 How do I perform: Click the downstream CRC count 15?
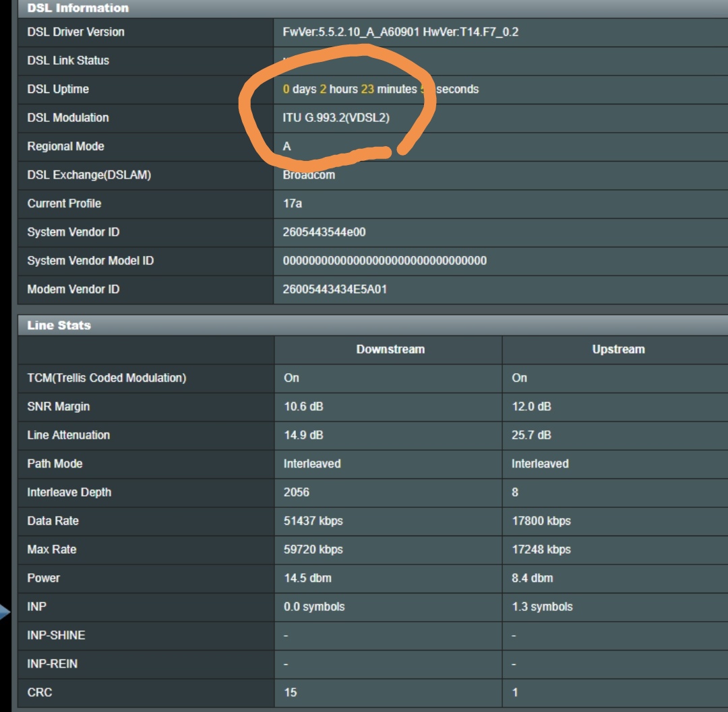pos(291,692)
